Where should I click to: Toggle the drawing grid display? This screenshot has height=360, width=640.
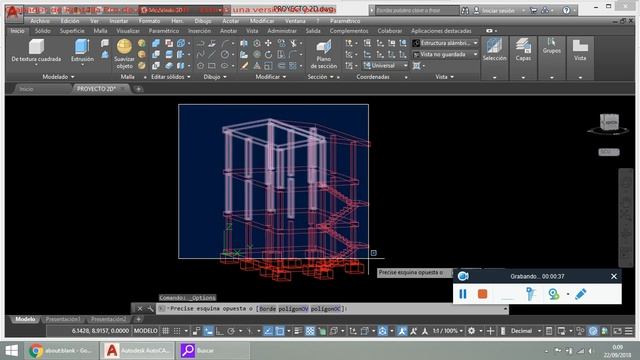tap(166, 331)
